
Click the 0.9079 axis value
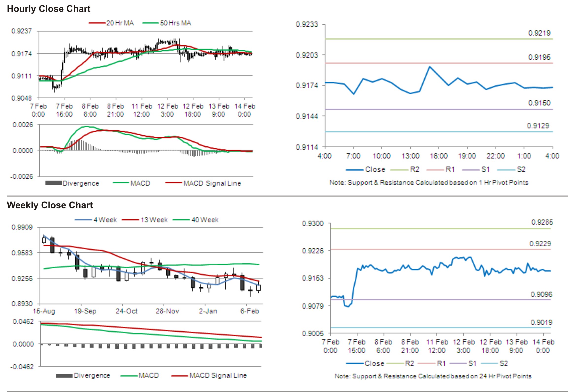(313, 306)
